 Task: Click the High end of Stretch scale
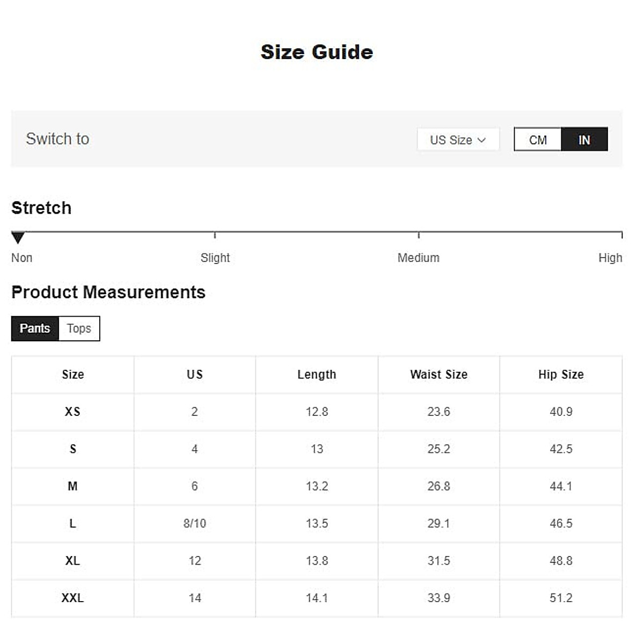(x=621, y=235)
